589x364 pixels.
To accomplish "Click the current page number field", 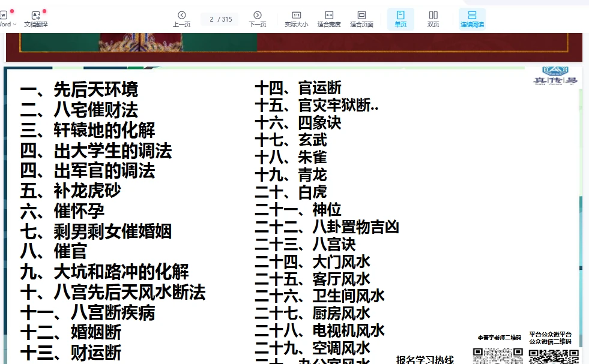I will [213, 19].
